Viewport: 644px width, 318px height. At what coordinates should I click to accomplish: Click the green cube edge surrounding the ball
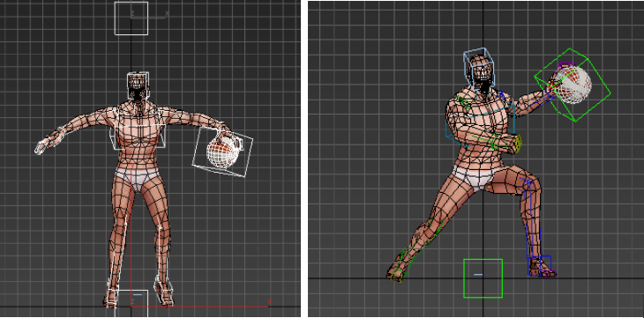tap(573, 85)
